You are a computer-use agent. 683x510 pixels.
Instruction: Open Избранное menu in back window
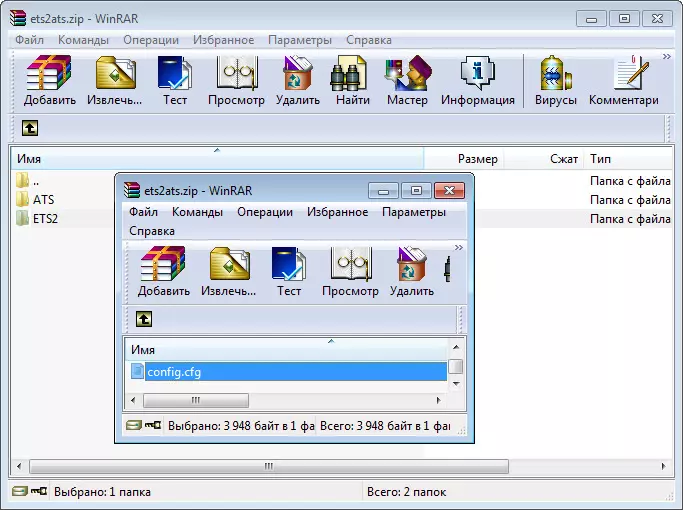click(223, 40)
